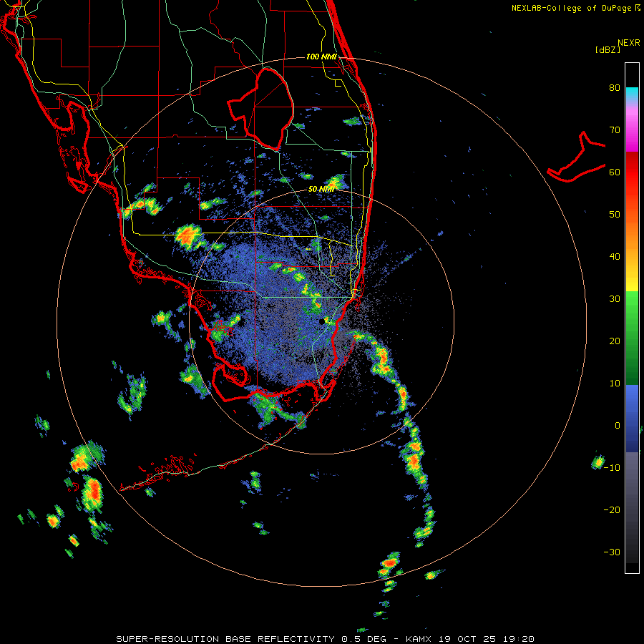Click the 0 value on dBZ scale
This screenshot has width=644, height=644.
(x=618, y=426)
